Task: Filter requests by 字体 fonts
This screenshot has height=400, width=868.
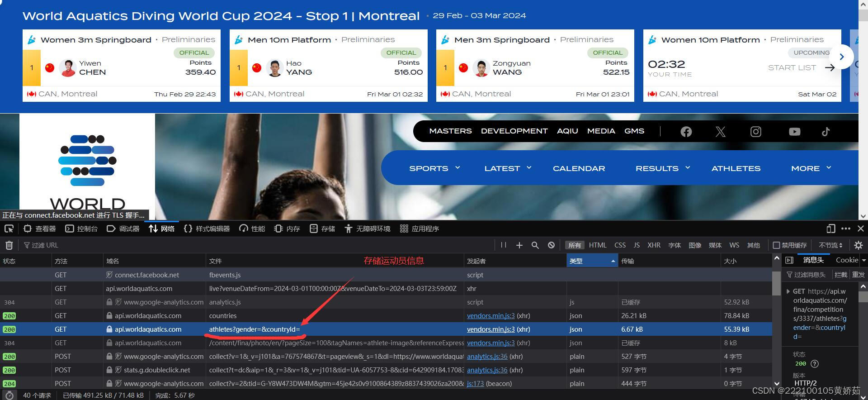Action: click(675, 245)
